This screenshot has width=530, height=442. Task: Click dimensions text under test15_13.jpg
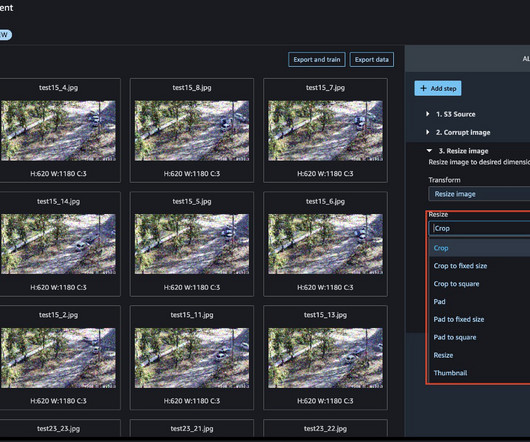coord(325,401)
